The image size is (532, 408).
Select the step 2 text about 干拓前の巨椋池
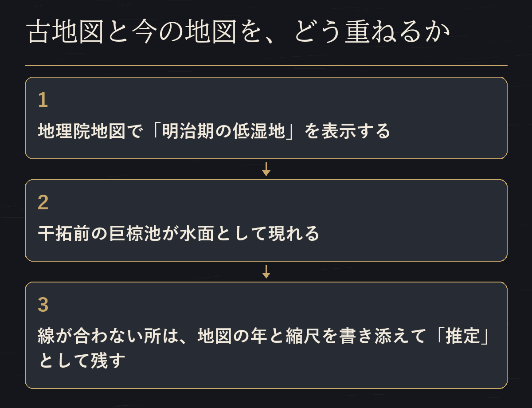[x=179, y=234]
